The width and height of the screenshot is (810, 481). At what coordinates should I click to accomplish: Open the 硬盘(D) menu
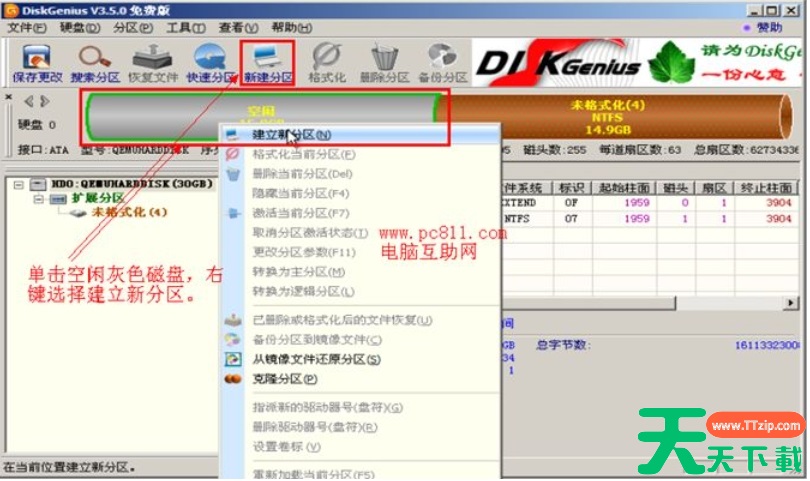(x=80, y=27)
